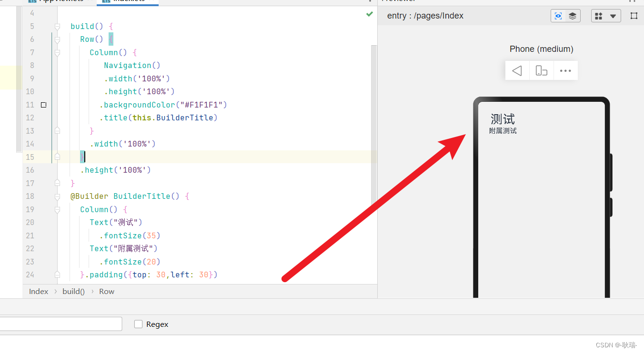
Task: Click '.fontSize(35)' on line 21
Action: coord(130,235)
